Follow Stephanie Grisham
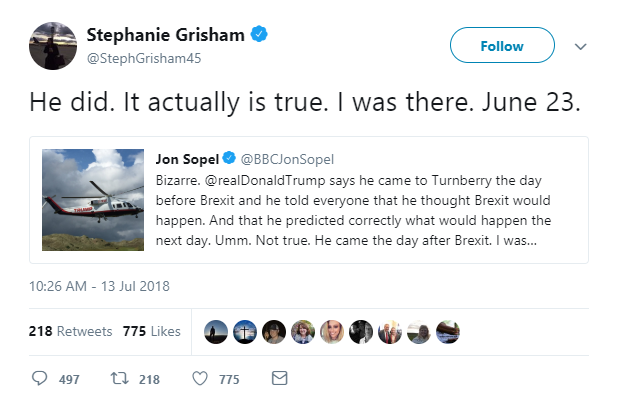618x405 pixels. (502, 45)
